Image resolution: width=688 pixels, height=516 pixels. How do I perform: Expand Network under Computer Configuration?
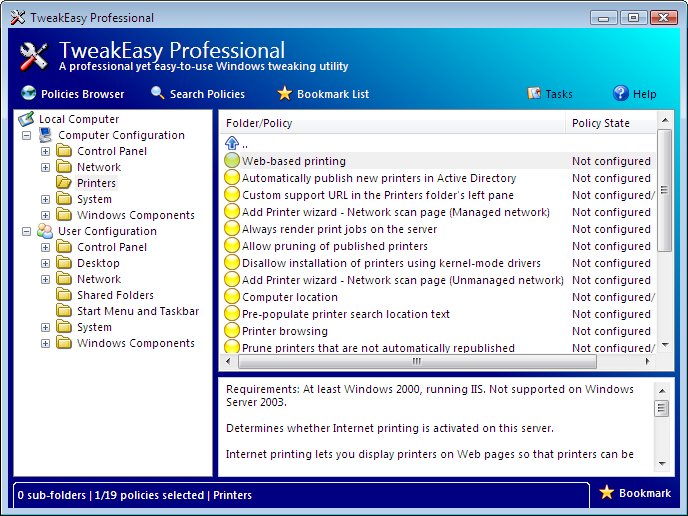pyautogui.click(x=45, y=167)
